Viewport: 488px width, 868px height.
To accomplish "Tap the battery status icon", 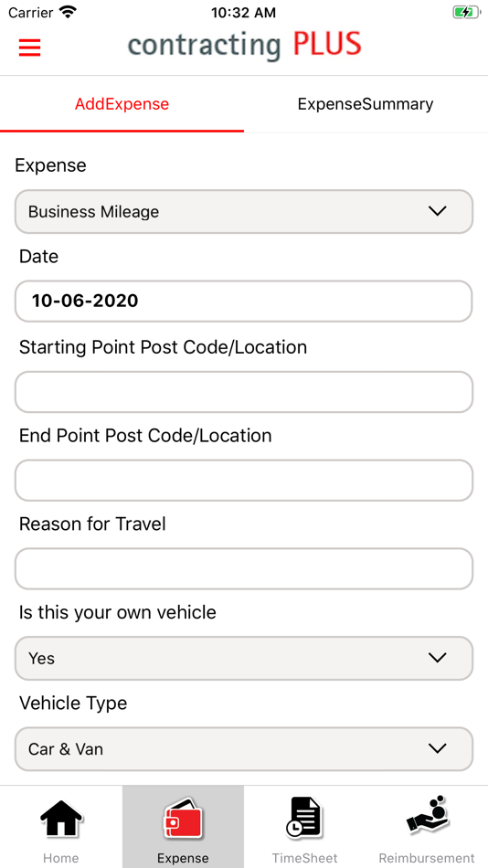I will pos(465,12).
